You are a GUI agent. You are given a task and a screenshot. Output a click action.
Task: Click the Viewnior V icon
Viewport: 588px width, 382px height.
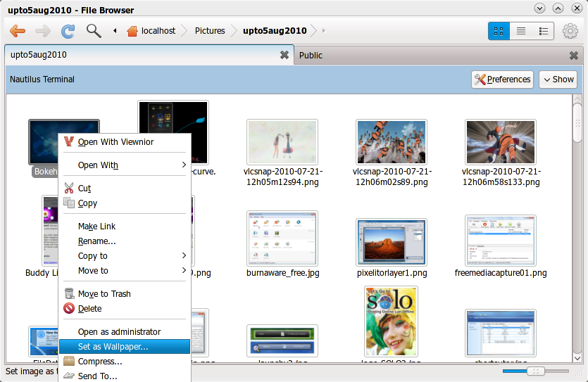click(68, 141)
